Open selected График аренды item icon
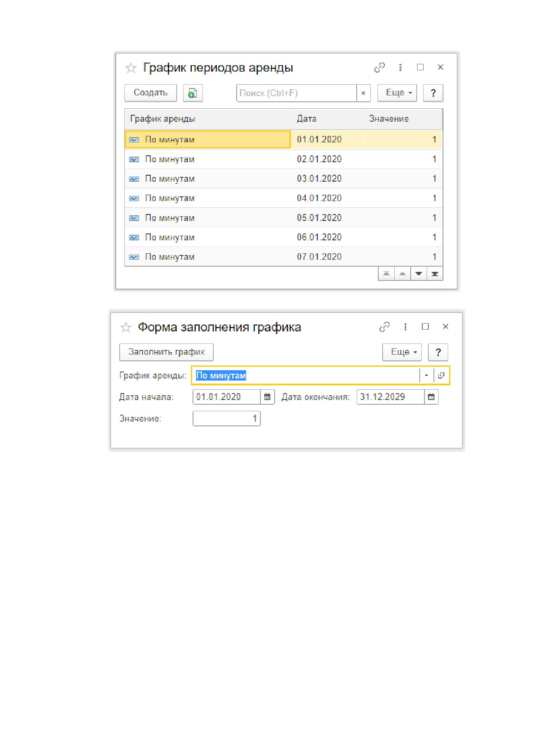Screen dimensions: 535x756 [441, 375]
